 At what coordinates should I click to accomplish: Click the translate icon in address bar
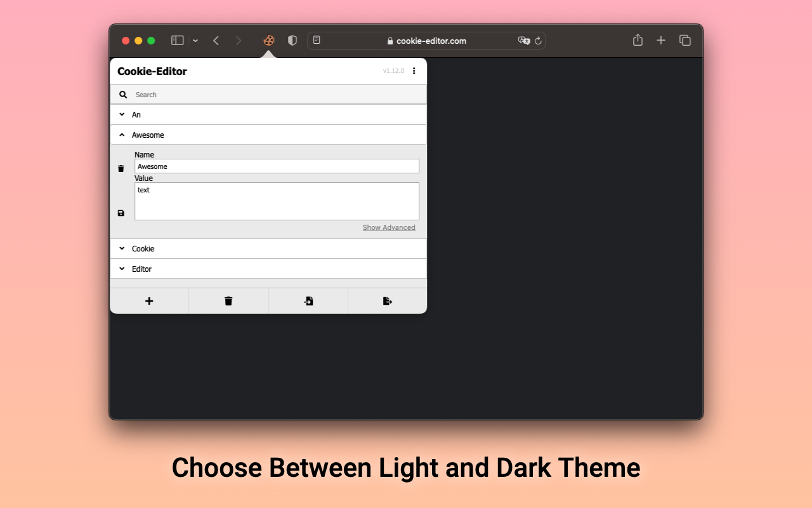tap(524, 41)
